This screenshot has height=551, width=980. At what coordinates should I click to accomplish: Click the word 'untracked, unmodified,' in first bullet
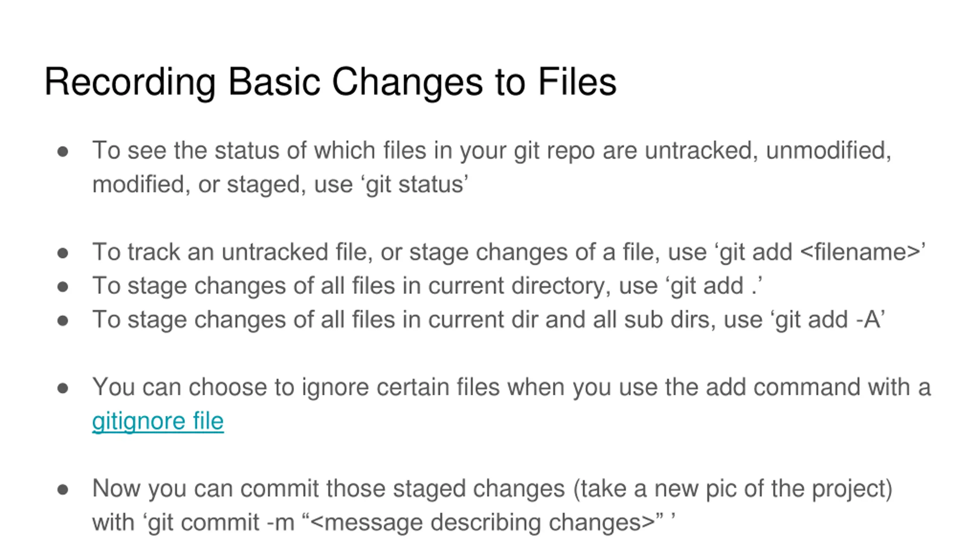pyautogui.click(x=768, y=150)
